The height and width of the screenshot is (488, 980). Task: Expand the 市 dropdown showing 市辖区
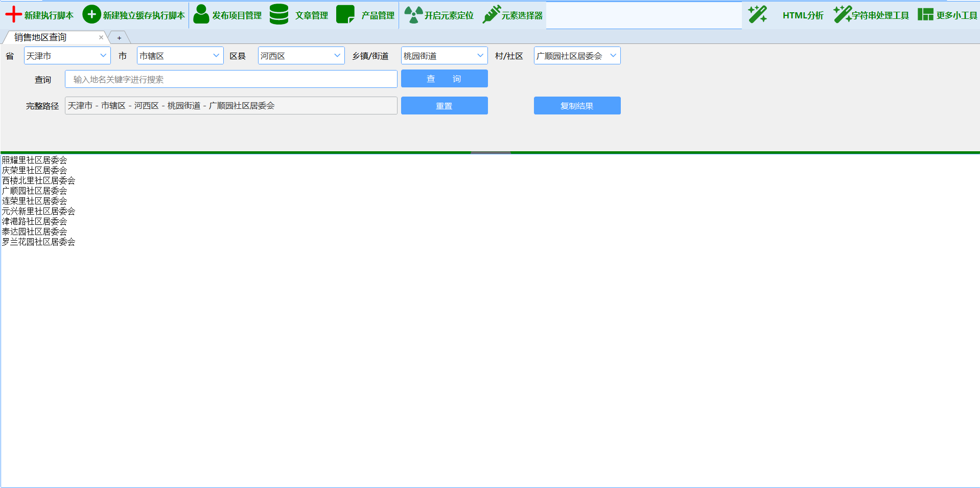[180, 56]
